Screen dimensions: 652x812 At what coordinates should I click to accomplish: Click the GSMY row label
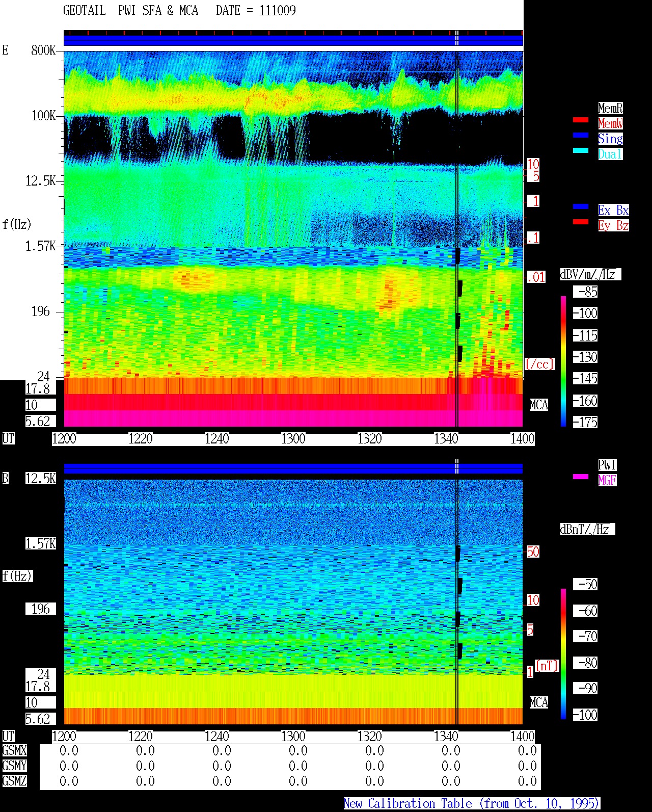(x=14, y=766)
